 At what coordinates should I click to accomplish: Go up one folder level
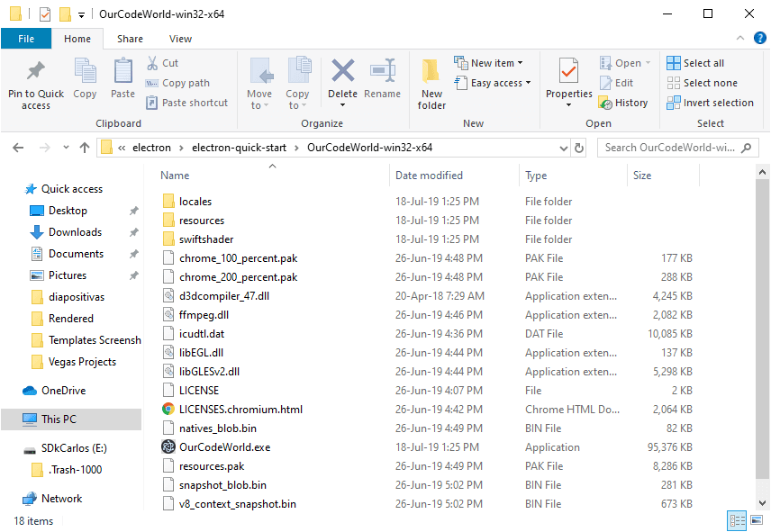pyautogui.click(x=85, y=148)
